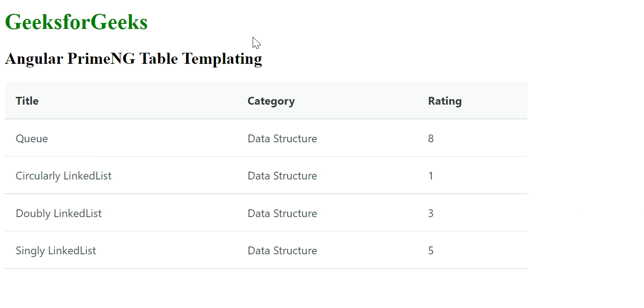Viewport: 644px width, 308px height.
Task: Click rating 3 in Doubly LinkedList row
Action: [x=431, y=213]
